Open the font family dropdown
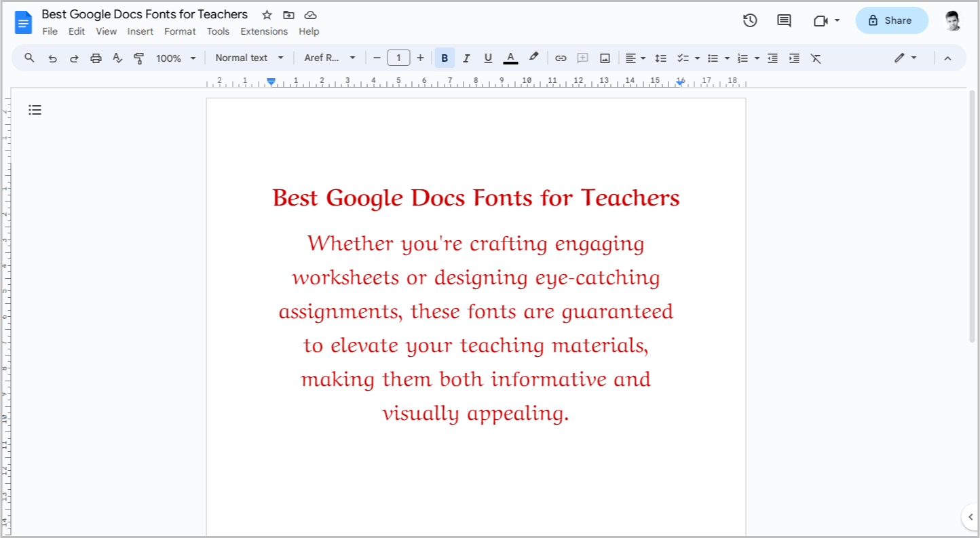Image resolution: width=980 pixels, height=538 pixels. (331, 58)
